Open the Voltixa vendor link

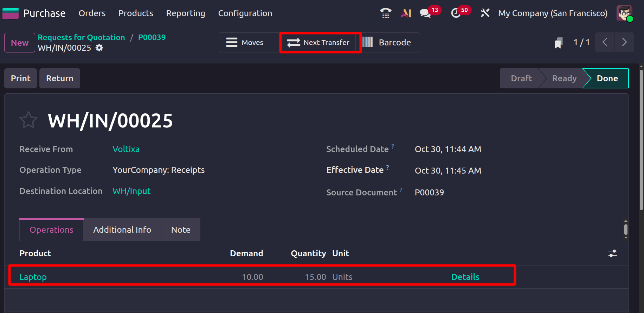[126, 149]
